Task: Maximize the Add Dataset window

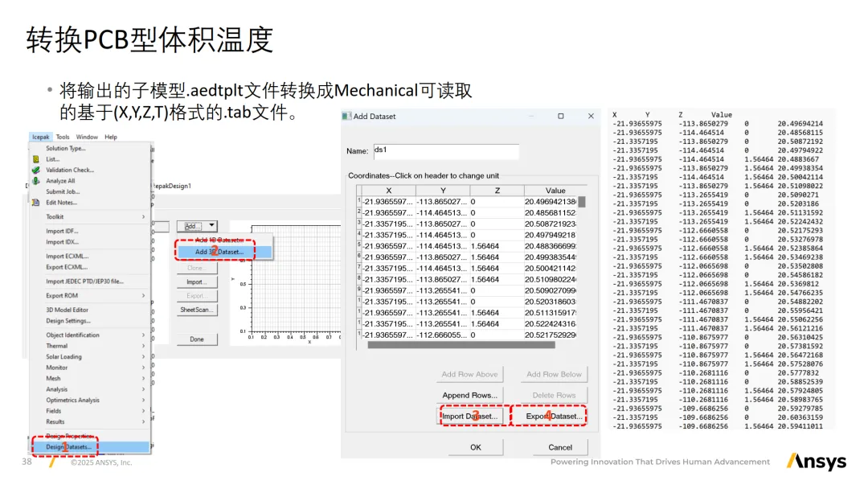Action: pyautogui.click(x=561, y=117)
